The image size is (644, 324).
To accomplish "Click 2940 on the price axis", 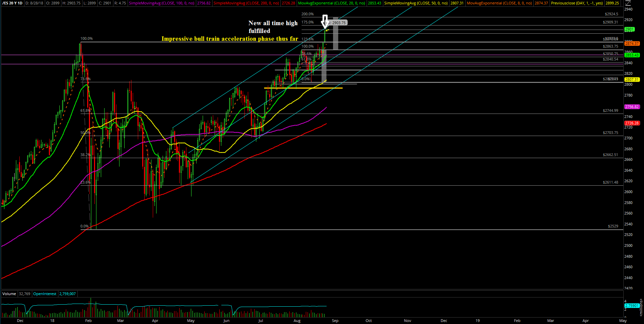I will (628, 9).
